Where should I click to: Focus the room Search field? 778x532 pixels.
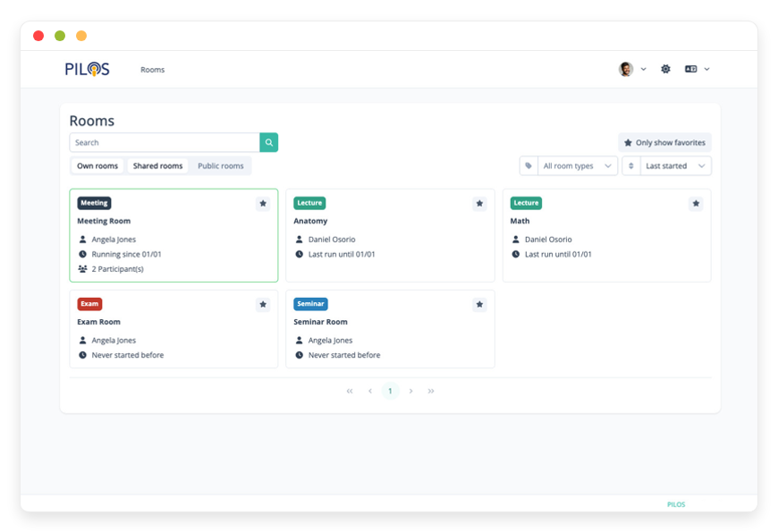click(x=165, y=142)
